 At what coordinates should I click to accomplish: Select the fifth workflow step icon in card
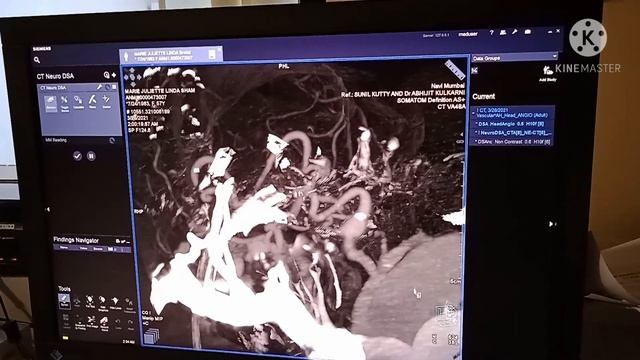pyautogui.click(x=107, y=101)
